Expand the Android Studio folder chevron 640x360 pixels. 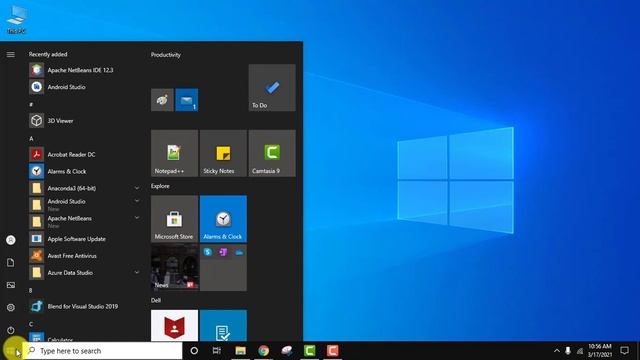pyautogui.click(x=137, y=201)
